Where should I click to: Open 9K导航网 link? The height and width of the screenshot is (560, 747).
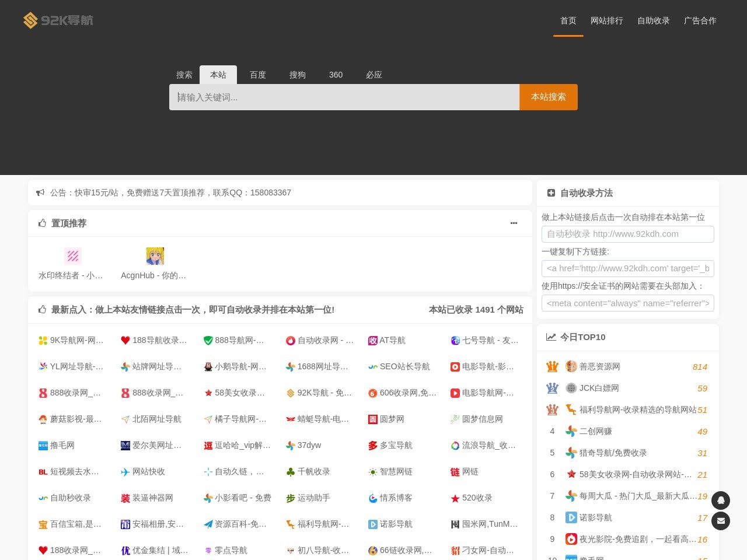coord(71,340)
